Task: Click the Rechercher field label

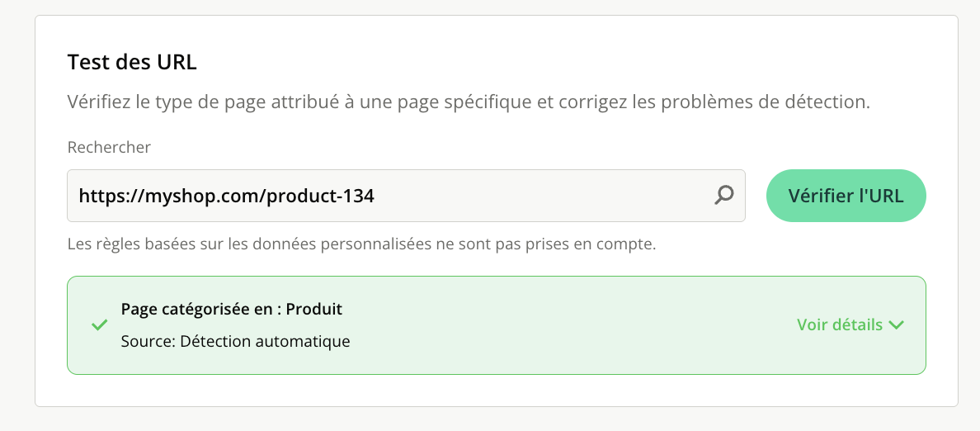Action: [109, 147]
